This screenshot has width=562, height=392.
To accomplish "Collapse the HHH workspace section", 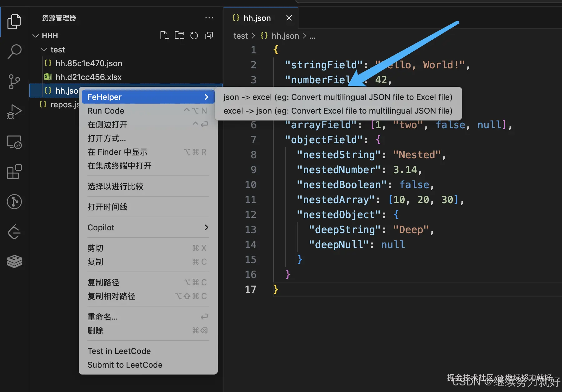I will point(35,36).
